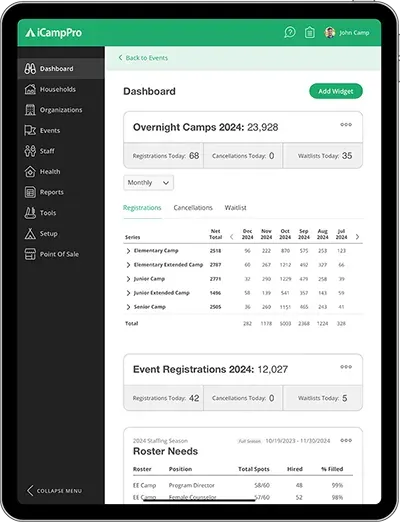The width and height of the screenshot is (400, 522).
Task: Click the Roster Needs heading
Action: point(165,451)
